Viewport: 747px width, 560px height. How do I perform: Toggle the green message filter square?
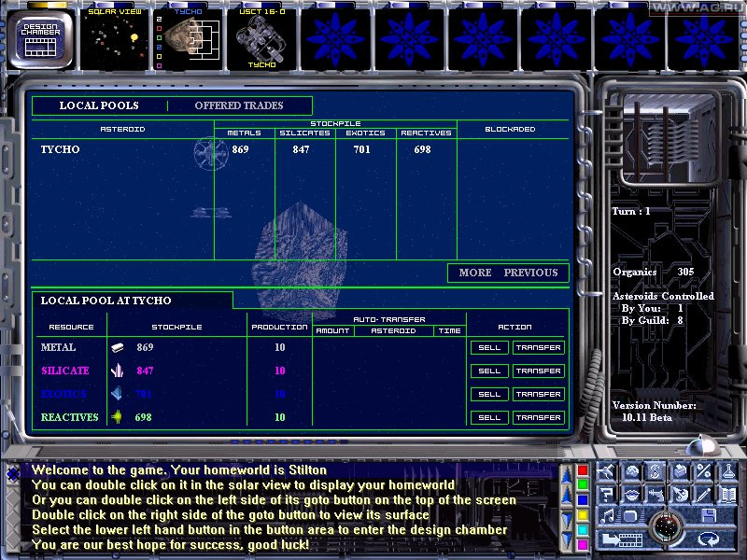[x=583, y=485]
